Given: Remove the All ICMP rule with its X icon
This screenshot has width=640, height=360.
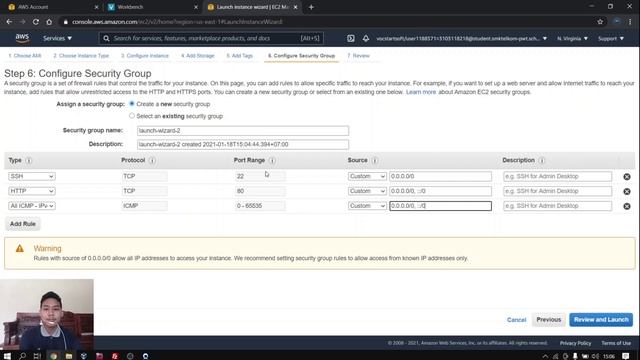Looking at the screenshot, I should click(x=627, y=206).
